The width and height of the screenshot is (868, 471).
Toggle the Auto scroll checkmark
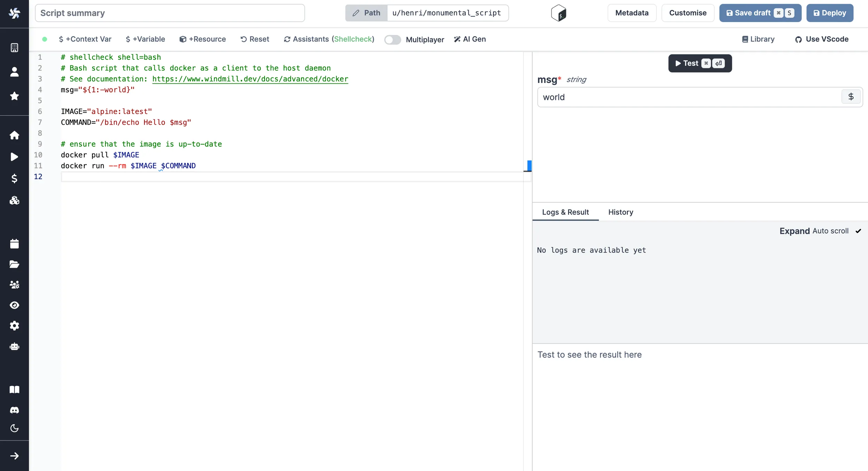coord(858,231)
